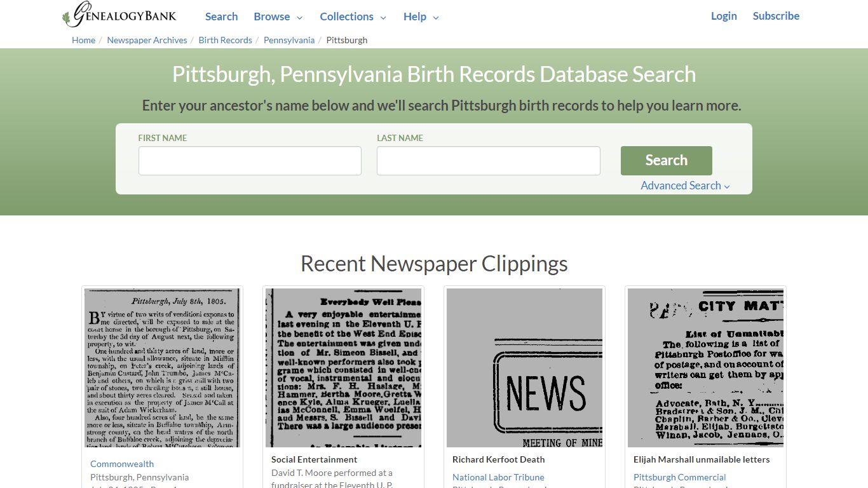Select the Elijah Marshall unmailable letters title
This screenshot has width=868, height=488.
(702, 459)
